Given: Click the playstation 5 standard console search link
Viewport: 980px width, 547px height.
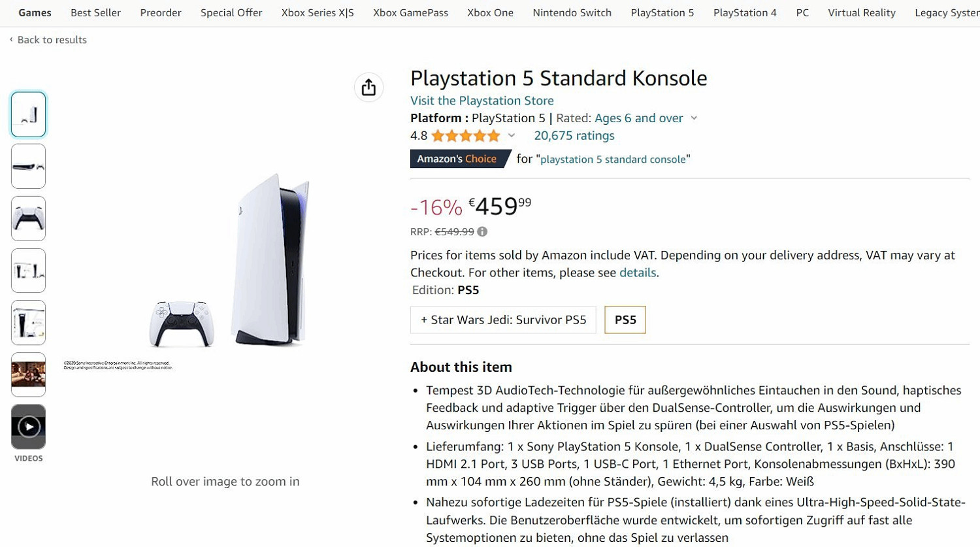Looking at the screenshot, I should [612, 159].
